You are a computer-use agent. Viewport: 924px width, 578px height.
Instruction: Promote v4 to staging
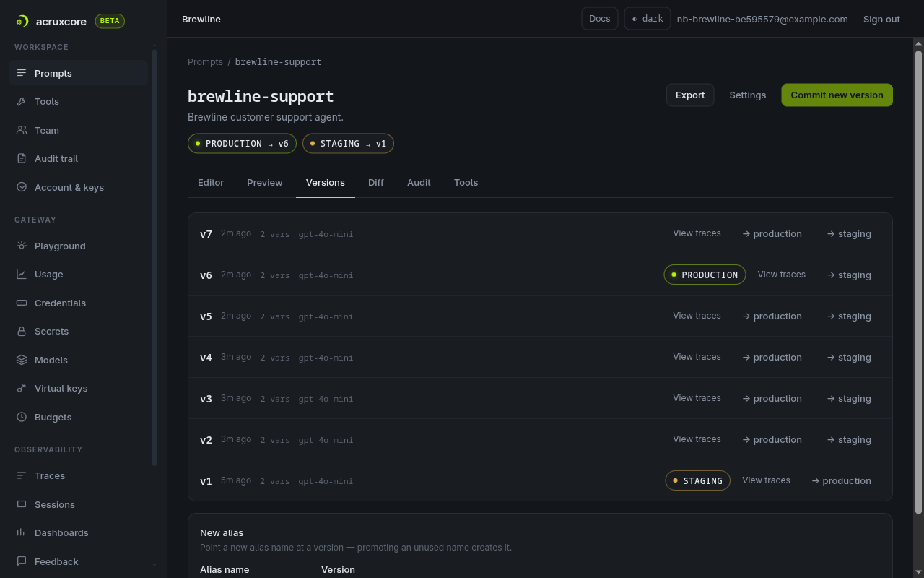point(850,358)
